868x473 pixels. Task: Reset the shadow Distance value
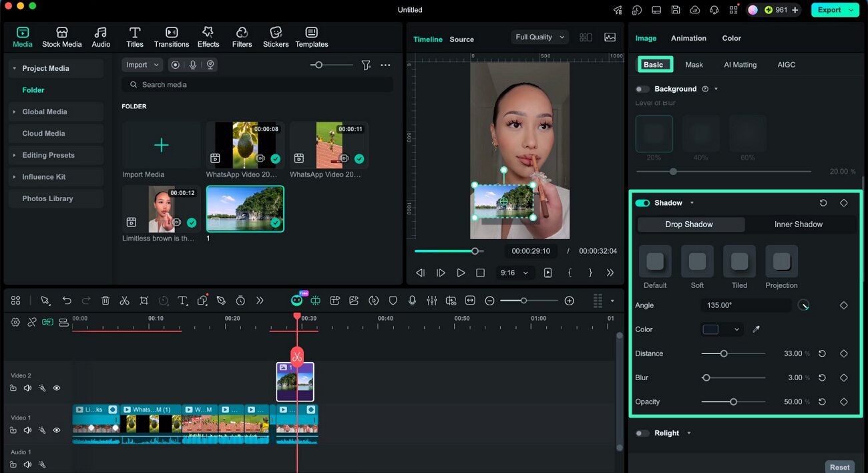[x=823, y=353]
